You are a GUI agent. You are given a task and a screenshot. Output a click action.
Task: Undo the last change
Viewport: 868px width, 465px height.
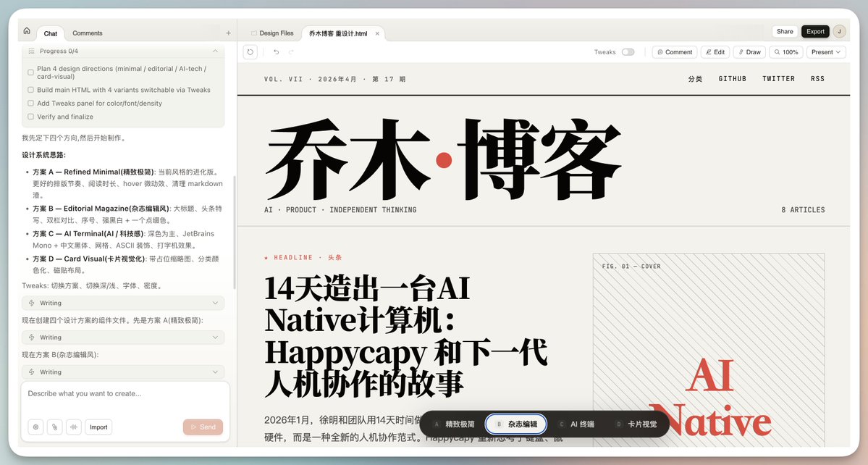tap(277, 52)
